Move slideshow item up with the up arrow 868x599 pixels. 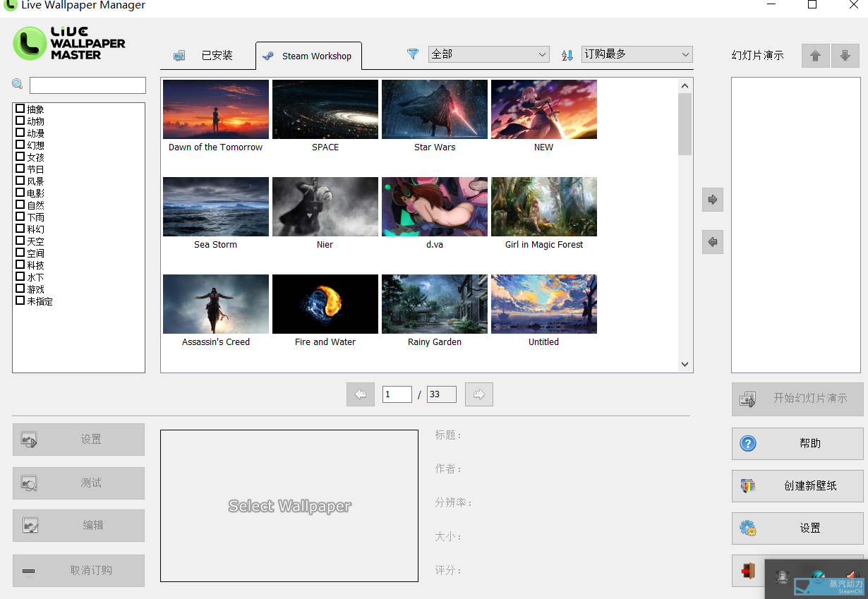click(x=815, y=56)
